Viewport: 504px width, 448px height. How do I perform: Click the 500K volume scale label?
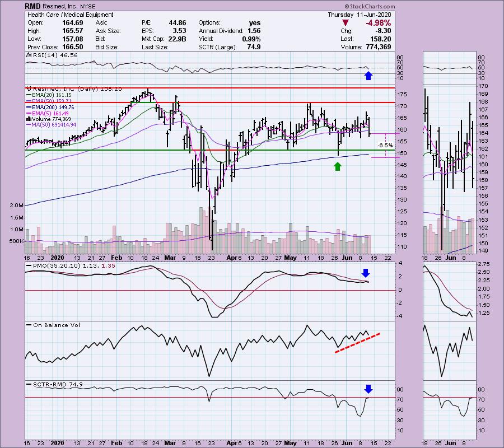click(17, 241)
